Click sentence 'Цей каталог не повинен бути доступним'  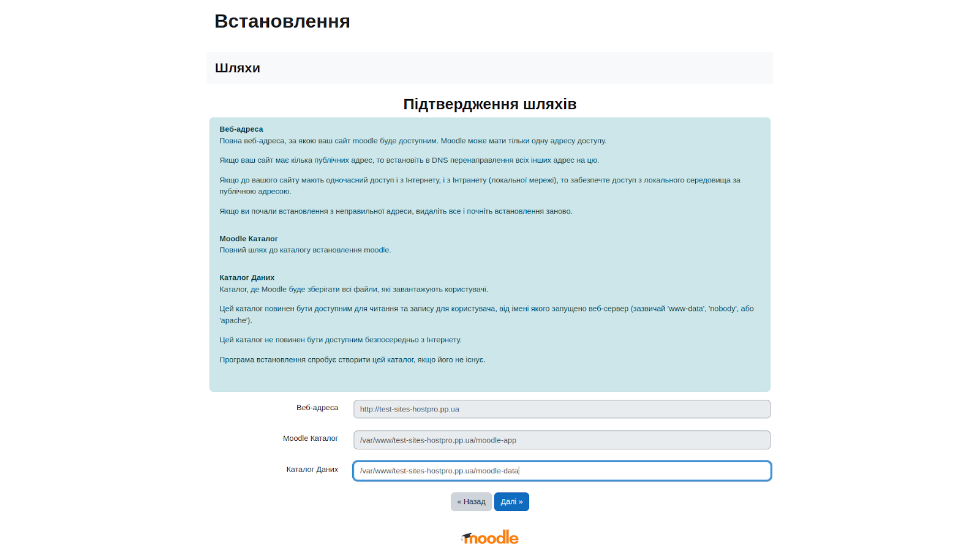click(x=341, y=340)
